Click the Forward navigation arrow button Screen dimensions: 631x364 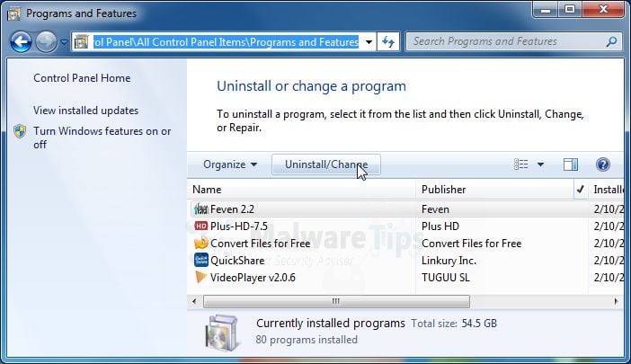coord(46,41)
